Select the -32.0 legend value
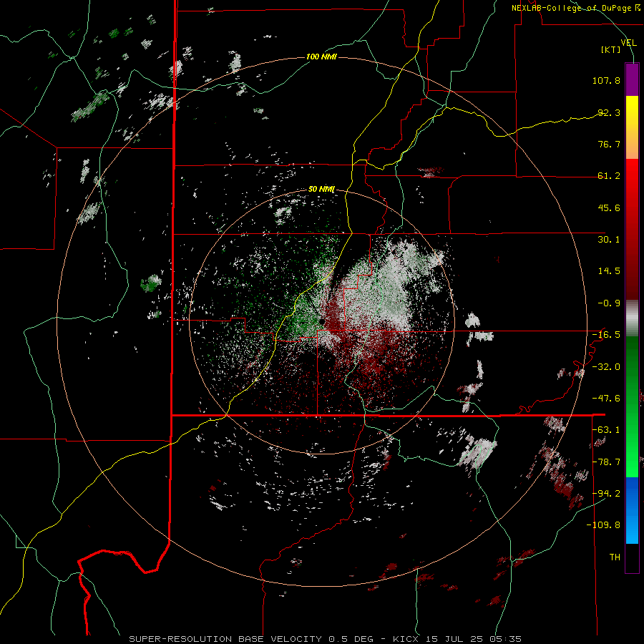This screenshot has width=644, height=644. coord(606,367)
